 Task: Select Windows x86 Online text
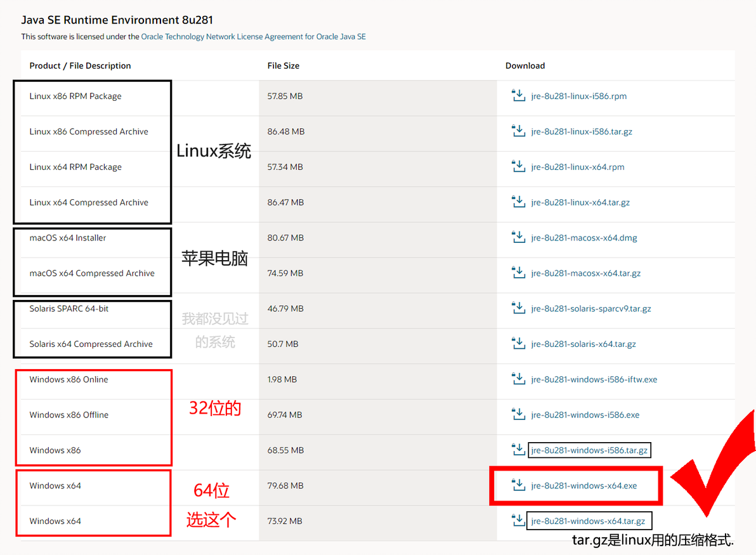(x=69, y=379)
